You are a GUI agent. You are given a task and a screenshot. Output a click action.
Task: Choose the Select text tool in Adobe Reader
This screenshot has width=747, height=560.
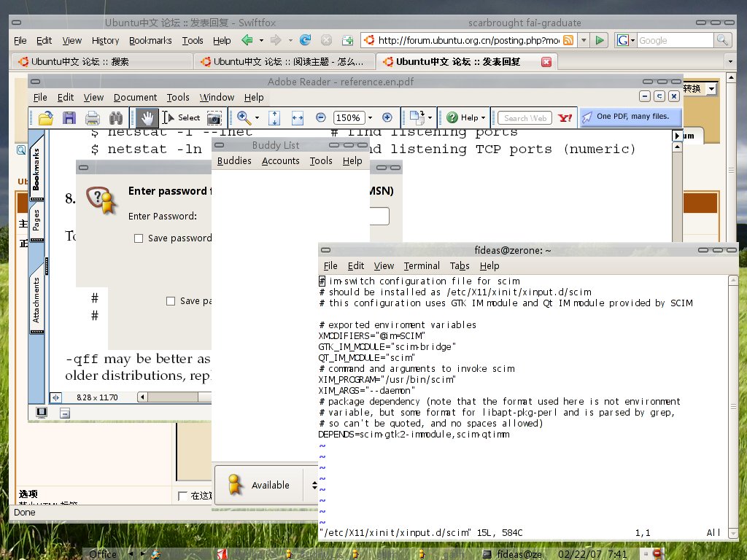181,117
